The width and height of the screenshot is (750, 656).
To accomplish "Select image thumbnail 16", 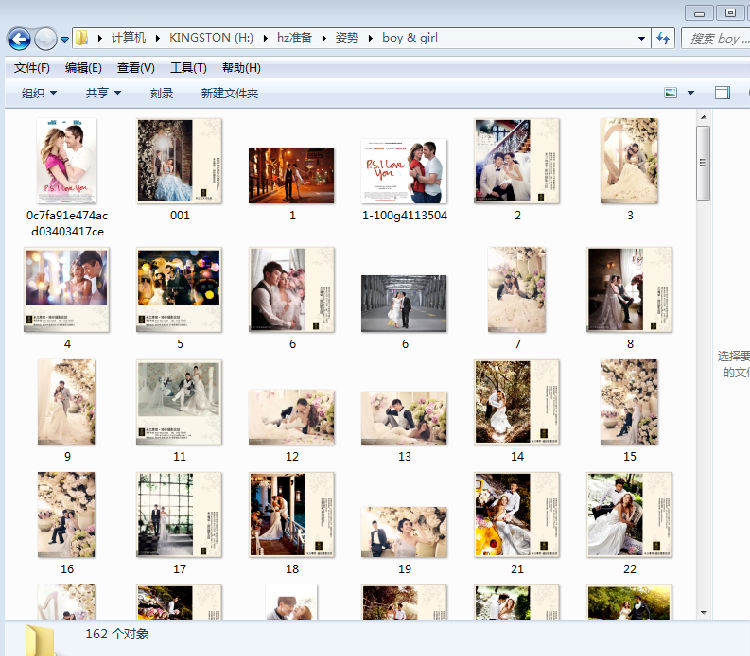I will 66,515.
